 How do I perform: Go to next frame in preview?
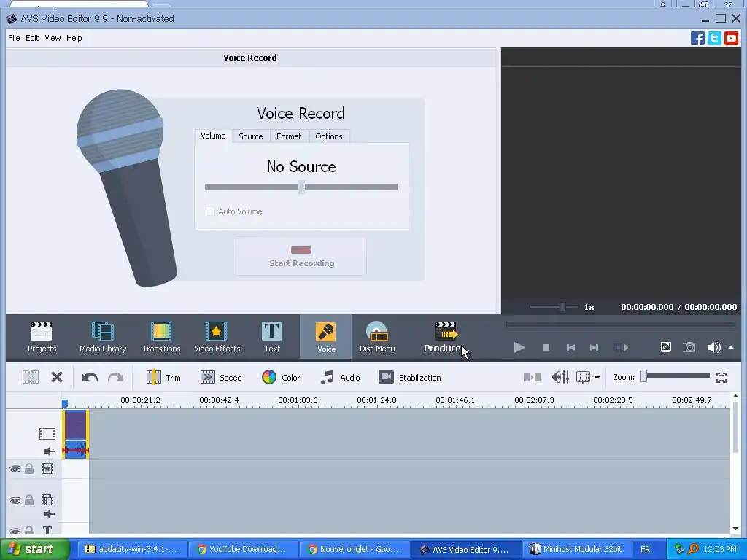point(594,348)
